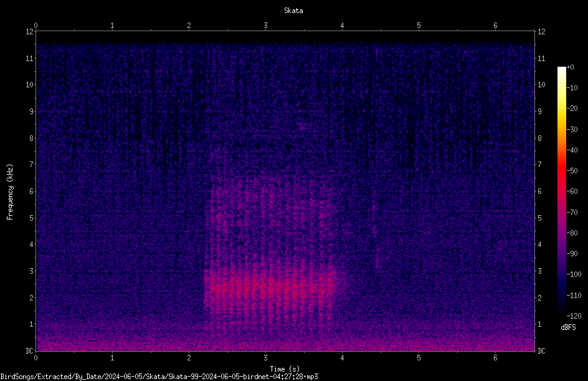Click the Skata title at top

point(293,11)
